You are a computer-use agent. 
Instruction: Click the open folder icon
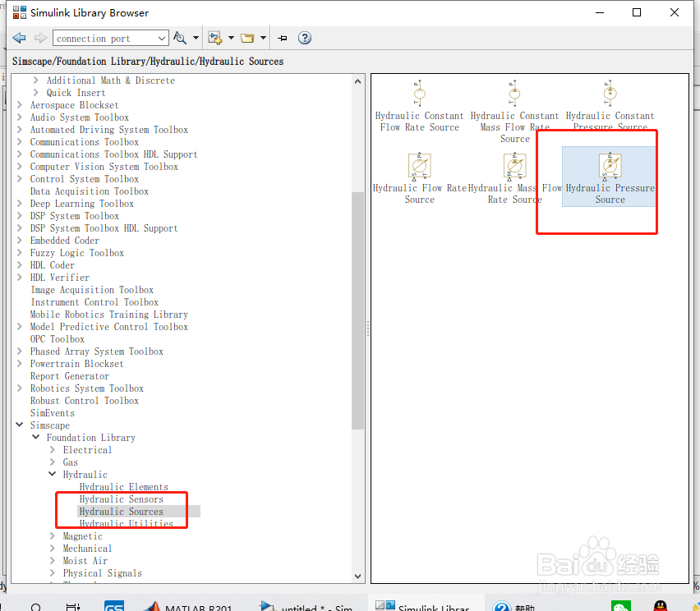(x=247, y=38)
